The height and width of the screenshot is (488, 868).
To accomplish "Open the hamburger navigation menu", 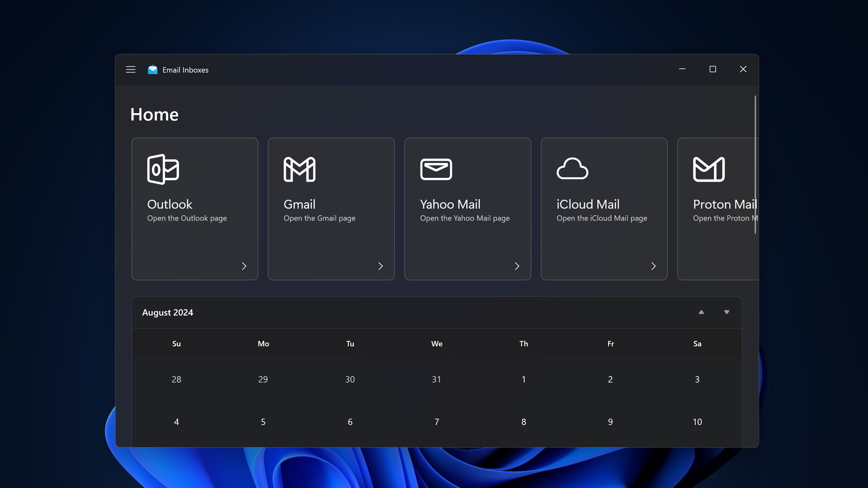I will click(131, 69).
